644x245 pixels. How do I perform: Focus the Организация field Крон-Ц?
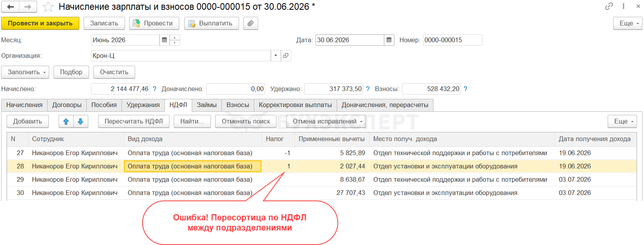(x=181, y=56)
